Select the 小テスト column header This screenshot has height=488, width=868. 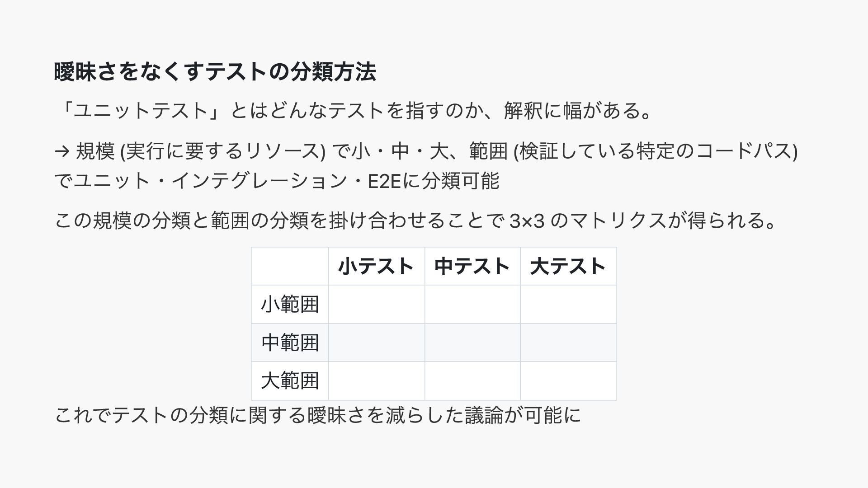pyautogui.click(x=377, y=266)
